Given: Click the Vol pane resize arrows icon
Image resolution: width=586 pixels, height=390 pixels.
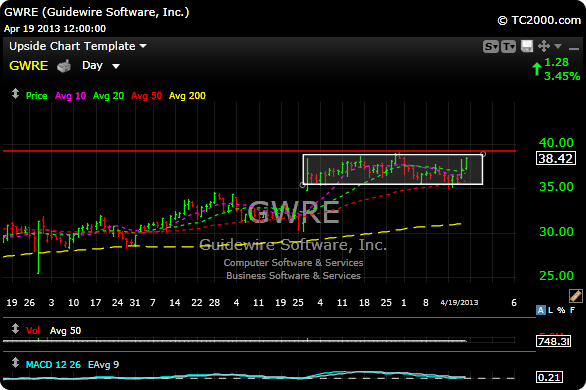Looking at the screenshot, I should pos(15,329).
